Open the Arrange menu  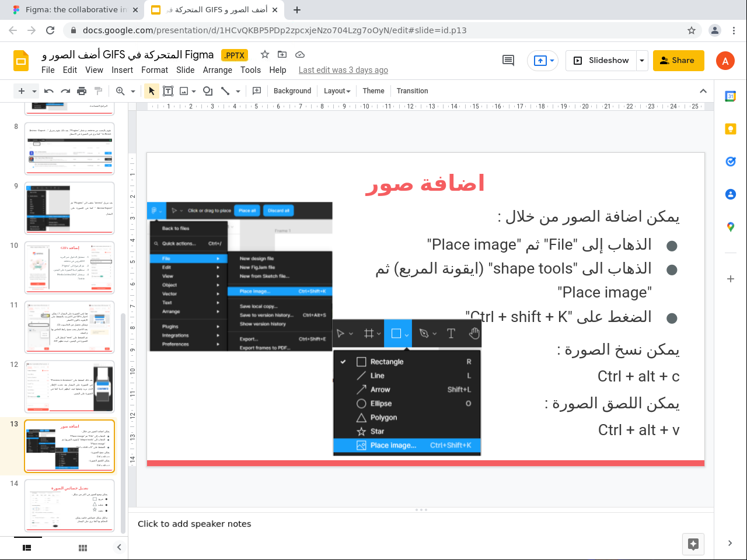point(218,70)
